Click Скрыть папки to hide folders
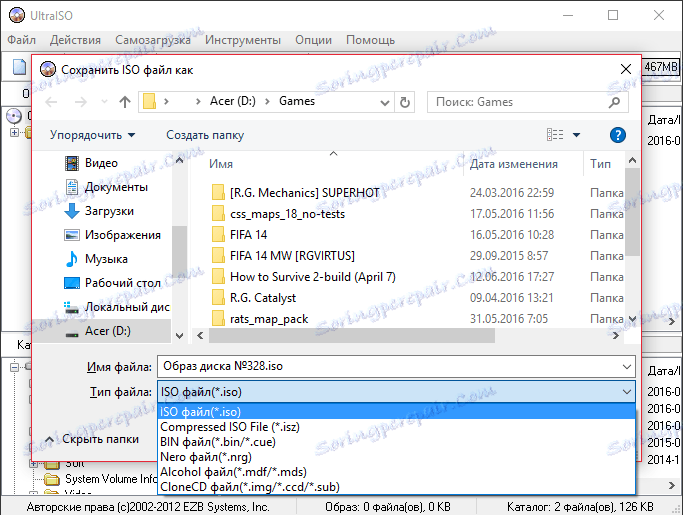Viewport: 683px width, 515px height. pos(92,439)
